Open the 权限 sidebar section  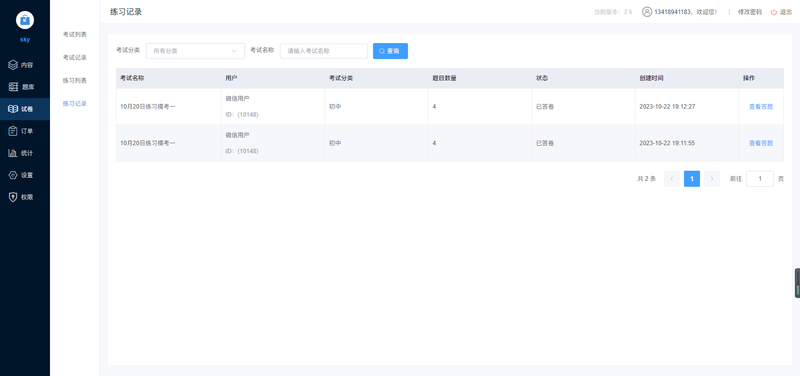point(25,197)
